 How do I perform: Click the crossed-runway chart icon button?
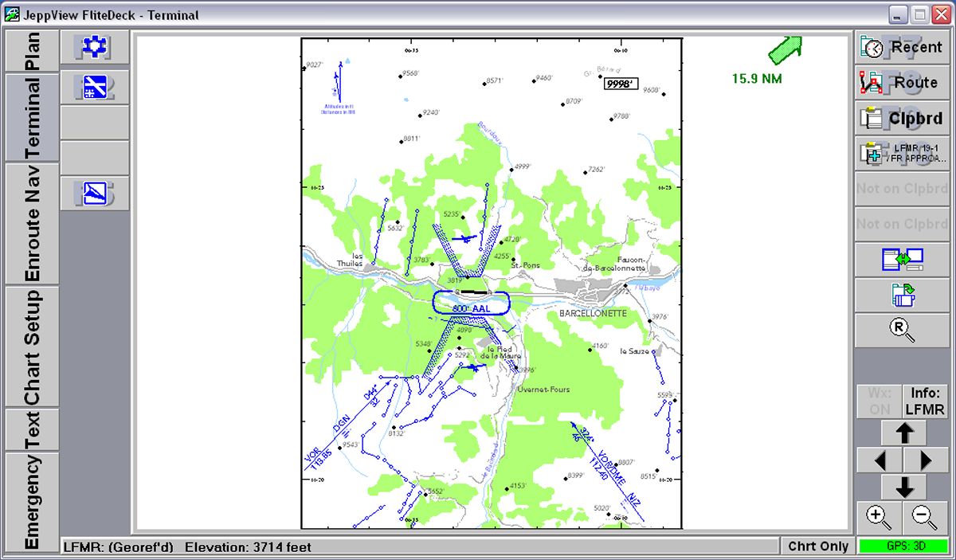94,86
